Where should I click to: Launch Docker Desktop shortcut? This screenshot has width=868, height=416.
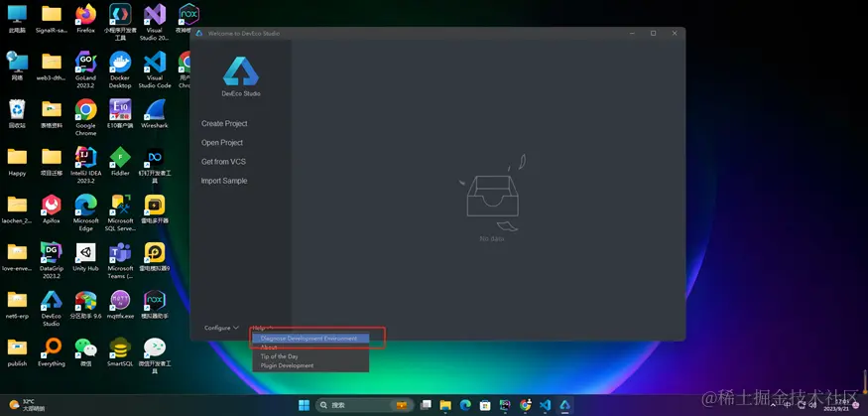(x=120, y=69)
